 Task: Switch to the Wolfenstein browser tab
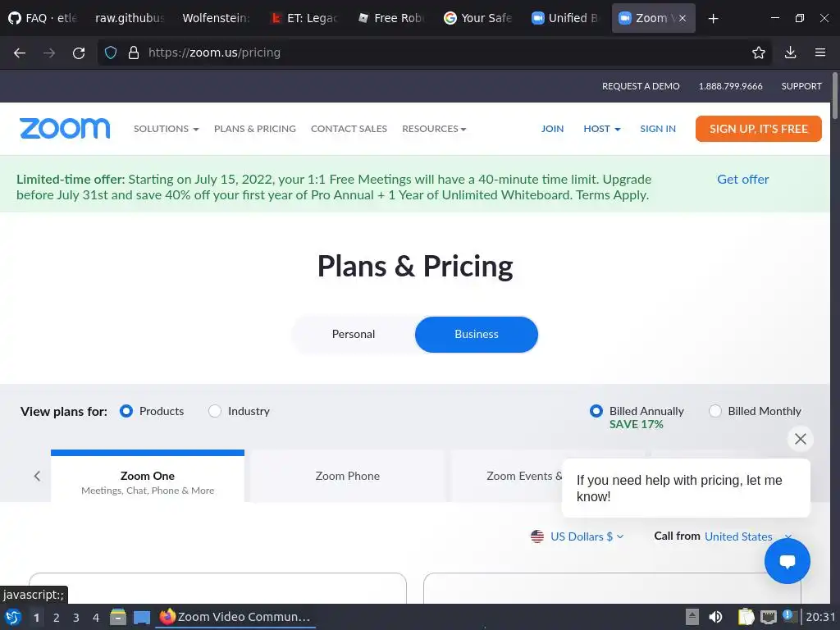coord(216,18)
